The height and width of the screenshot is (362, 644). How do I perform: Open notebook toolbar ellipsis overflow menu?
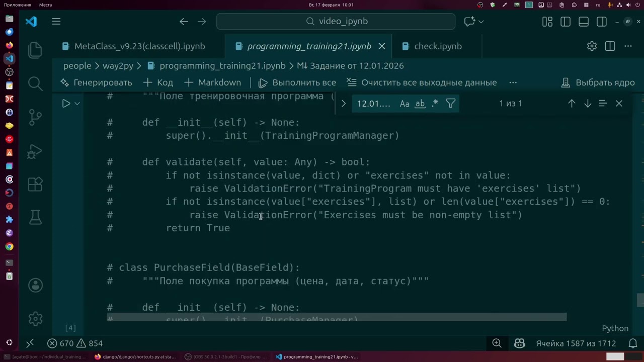(x=513, y=82)
